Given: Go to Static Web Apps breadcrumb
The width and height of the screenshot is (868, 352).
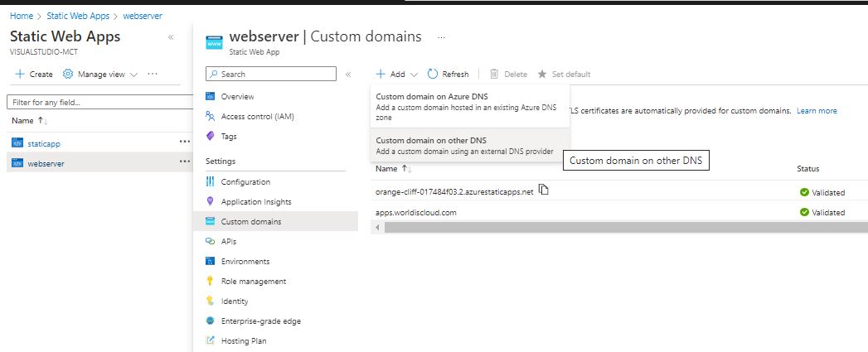Looking at the screenshot, I should (x=78, y=16).
